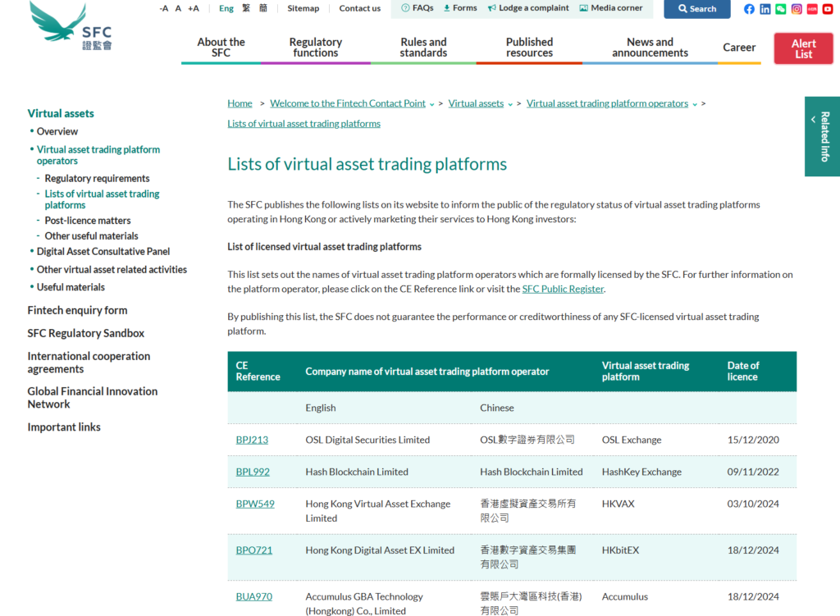The image size is (840, 616).
Task: Open the Sitemap link
Action: click(x=304, y=8)
